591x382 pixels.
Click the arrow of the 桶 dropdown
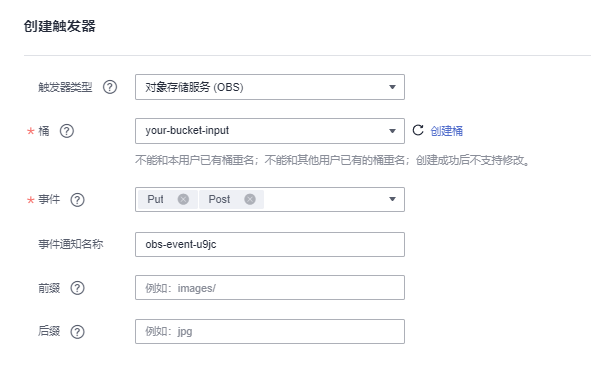[392, 131]
